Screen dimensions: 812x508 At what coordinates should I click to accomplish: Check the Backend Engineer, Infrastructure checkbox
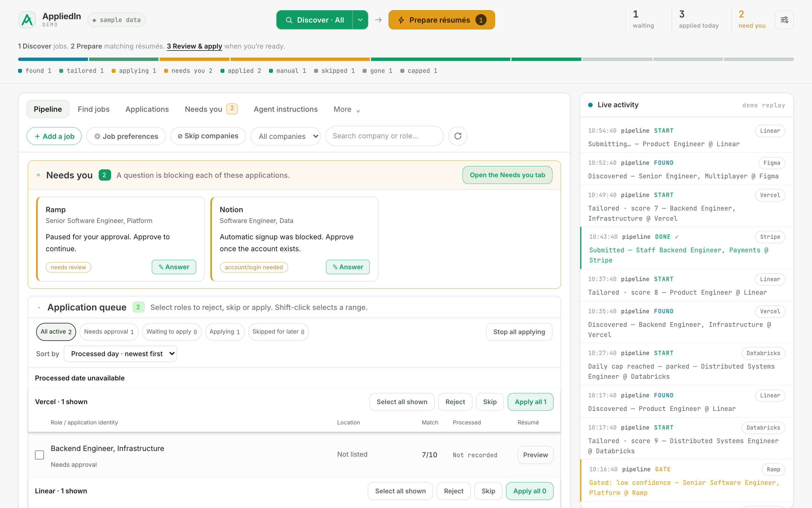39,455
